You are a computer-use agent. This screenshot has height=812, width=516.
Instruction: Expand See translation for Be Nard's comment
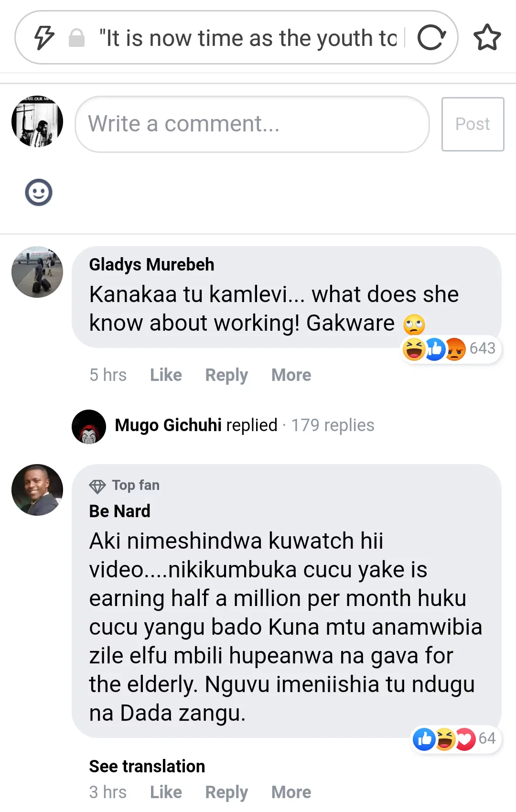(x=147, y=766)
